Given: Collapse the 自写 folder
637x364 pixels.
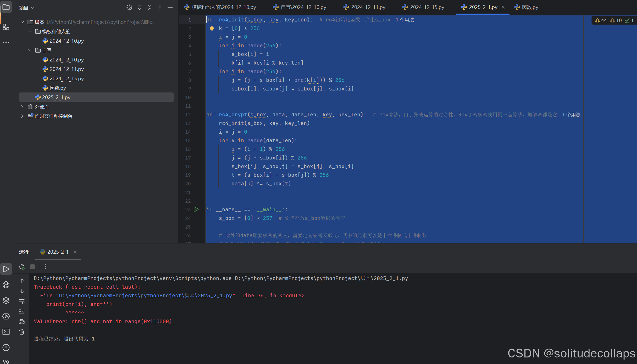Looking at the screenshot, I should point(30,50).
